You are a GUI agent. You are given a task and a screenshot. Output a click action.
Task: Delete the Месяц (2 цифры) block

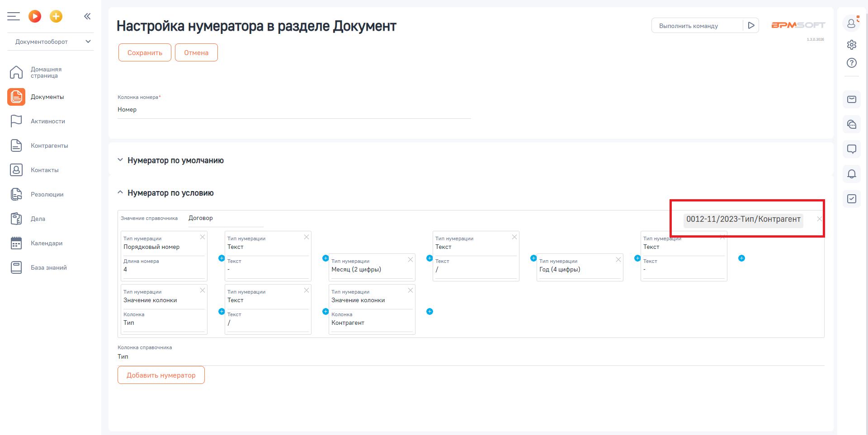tap(410, 260)
